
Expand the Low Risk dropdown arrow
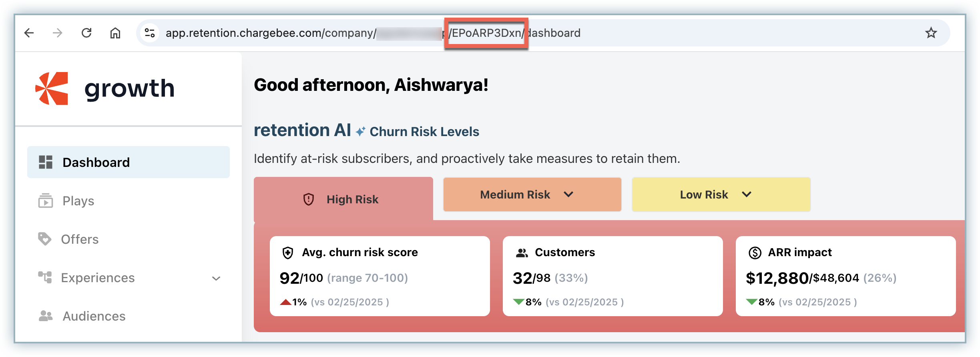point(747,195)
